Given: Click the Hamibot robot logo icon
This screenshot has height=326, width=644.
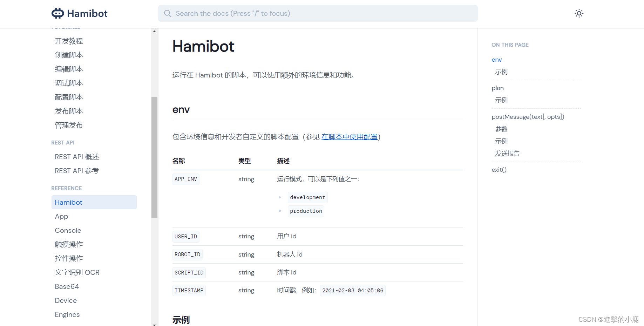Looking at the screenshot, I should 58,13.
